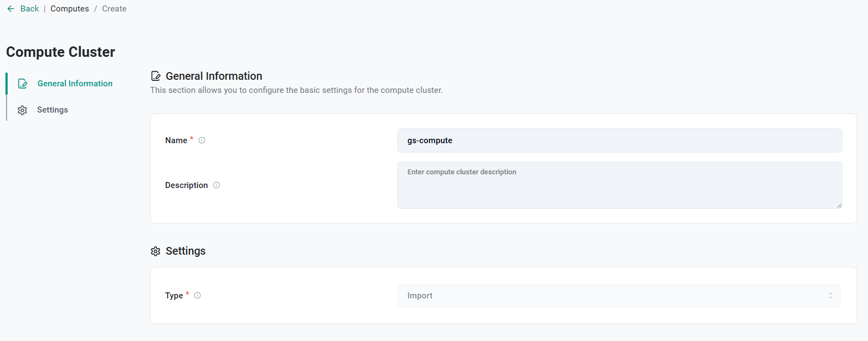The image size is (868, 341).
Task: Click the description textarea resize handle
Action: pos(839,205)
